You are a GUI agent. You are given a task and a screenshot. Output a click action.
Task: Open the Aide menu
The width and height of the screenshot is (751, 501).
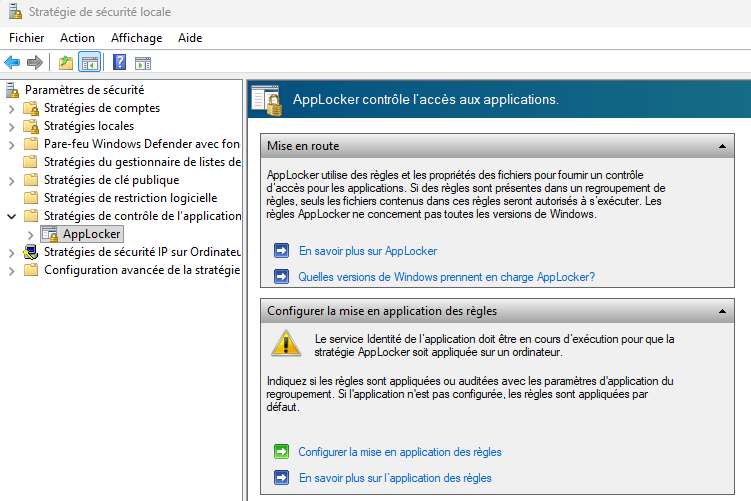(190, 38)
